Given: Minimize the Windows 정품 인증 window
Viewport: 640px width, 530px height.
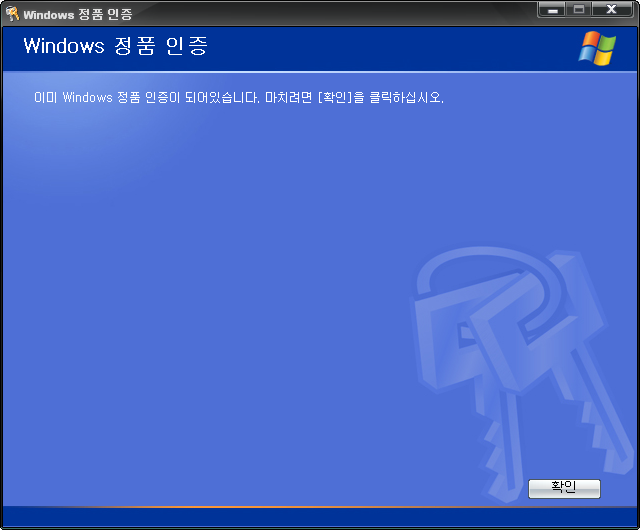Looking at the screenshot, I should tap(552, 10).
